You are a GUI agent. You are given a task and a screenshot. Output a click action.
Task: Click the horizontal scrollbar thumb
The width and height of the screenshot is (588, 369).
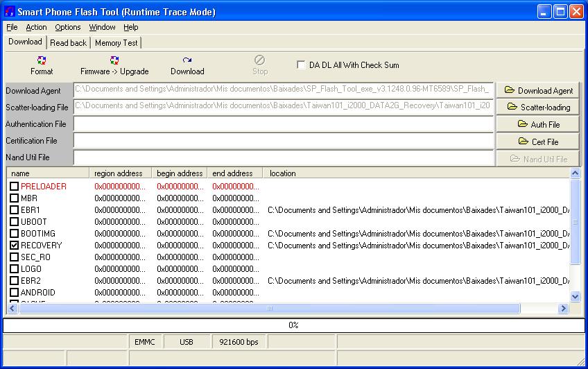tap(269, 308)
